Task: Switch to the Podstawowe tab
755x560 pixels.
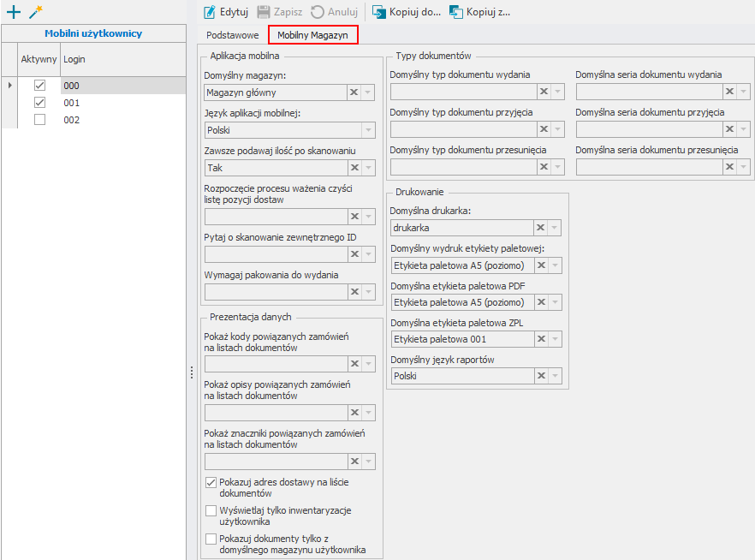Action: coord(233,35)
